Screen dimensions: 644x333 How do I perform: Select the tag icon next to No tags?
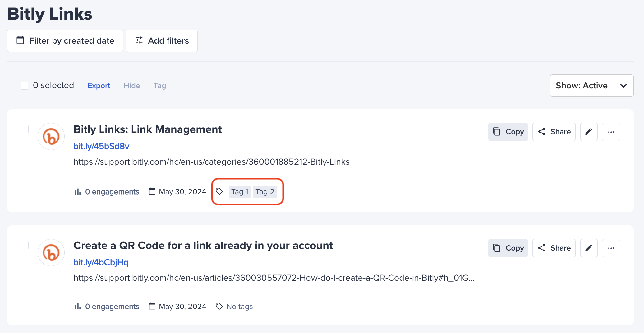click(x=219, y=306)
